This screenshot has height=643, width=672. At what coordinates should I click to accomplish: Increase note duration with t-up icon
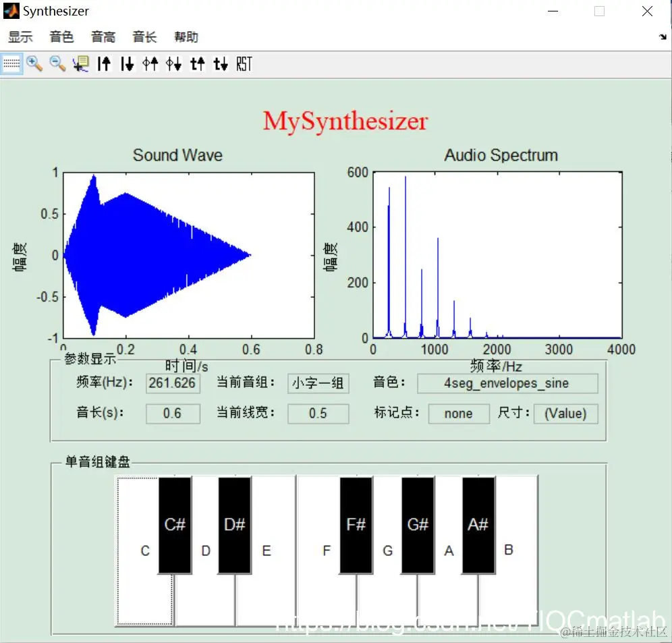196,63
